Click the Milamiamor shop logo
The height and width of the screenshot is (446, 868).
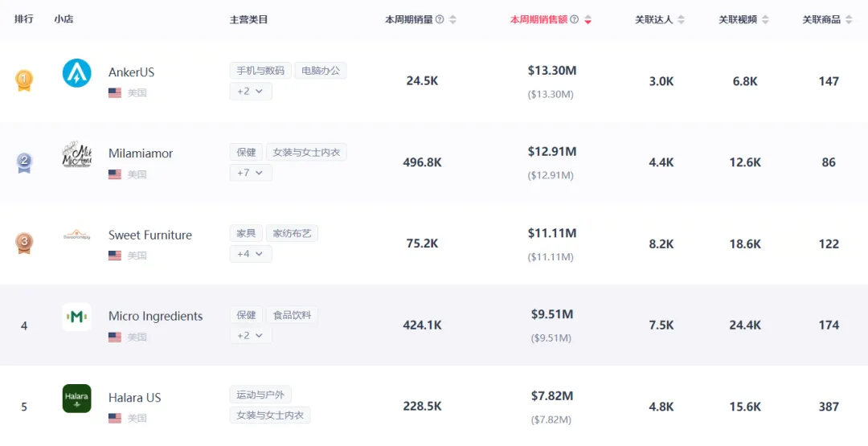[77, 154]
